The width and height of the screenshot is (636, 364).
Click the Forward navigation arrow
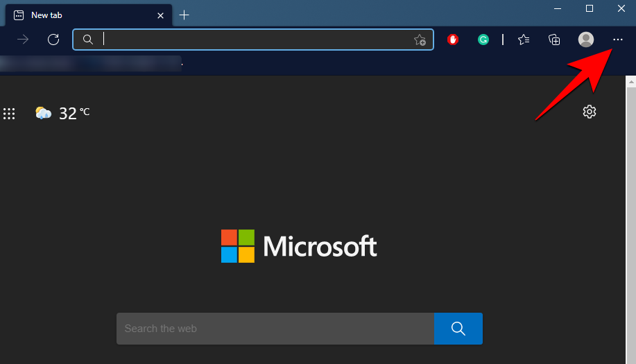pos(23,40)
